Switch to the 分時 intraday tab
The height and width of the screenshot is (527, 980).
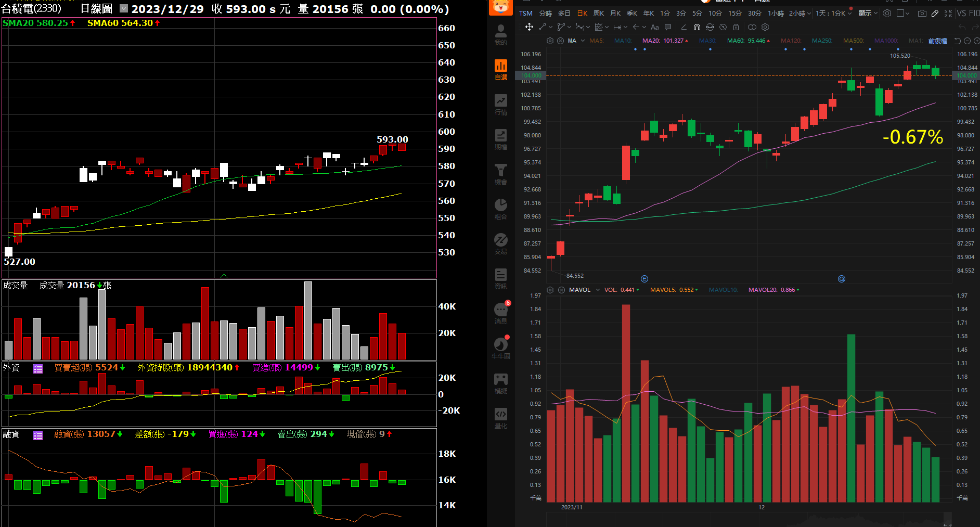click(x=546, y=14)
